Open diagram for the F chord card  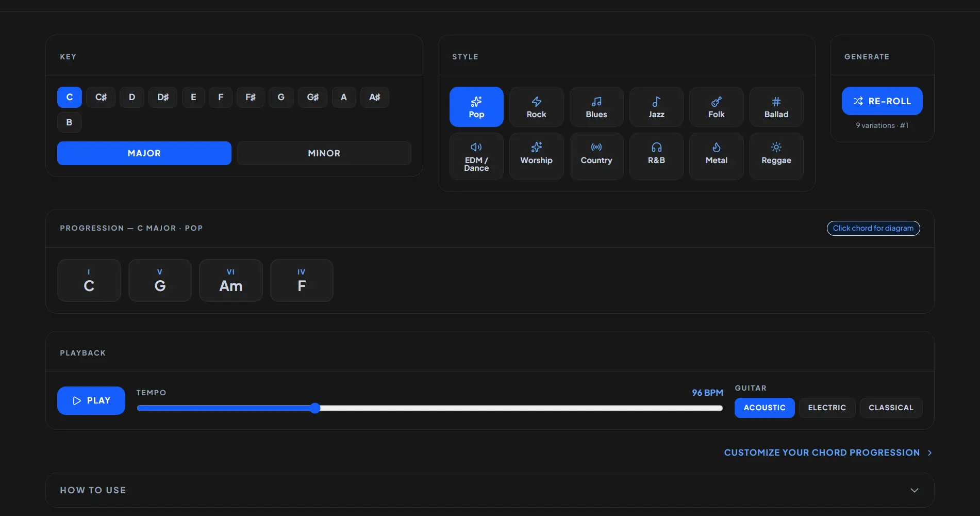(x=302, y=280)
